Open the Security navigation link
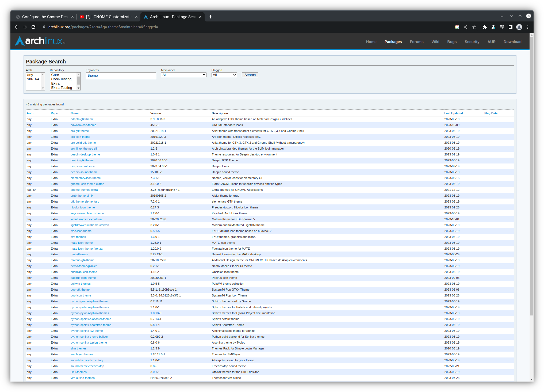 [x=472, y=42]
